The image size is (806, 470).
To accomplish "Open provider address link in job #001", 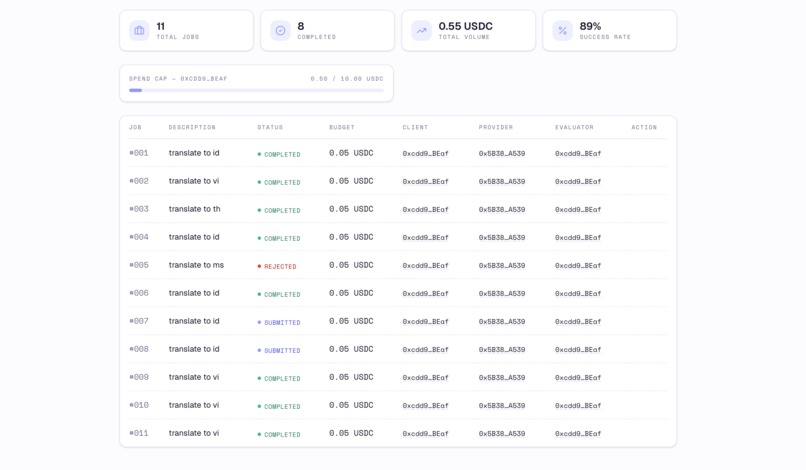I will 502,153.
